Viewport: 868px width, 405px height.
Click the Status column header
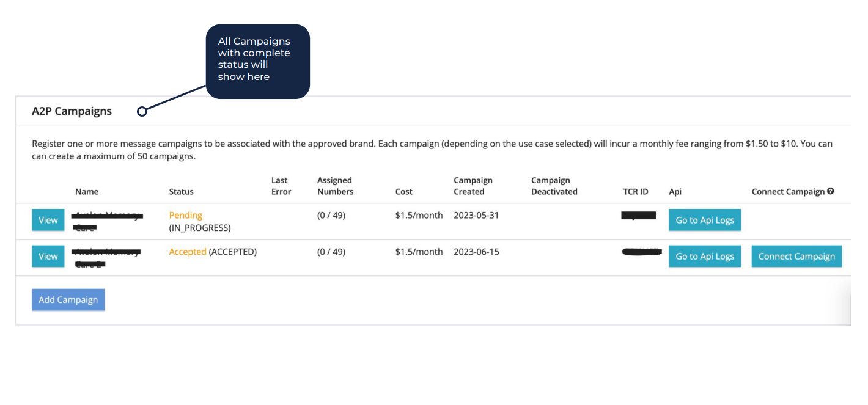pyautogui.click(x=181, y=191)
